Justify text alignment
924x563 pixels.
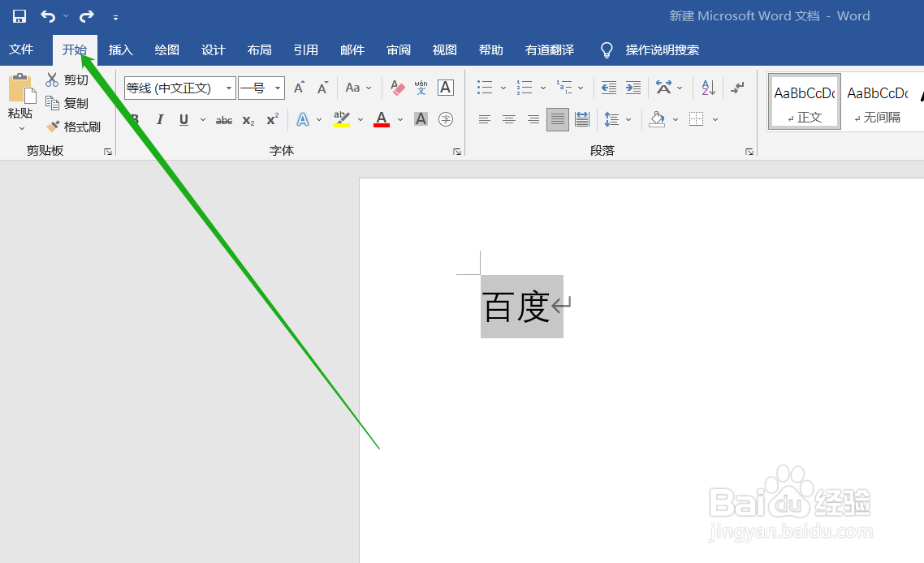[x=558, y=119]
